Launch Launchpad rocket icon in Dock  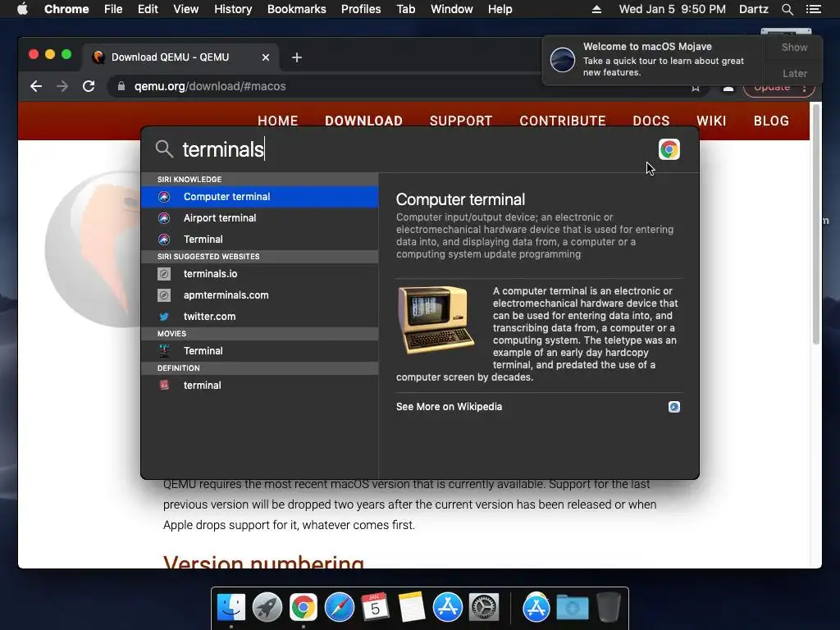(x=267, y=608)
